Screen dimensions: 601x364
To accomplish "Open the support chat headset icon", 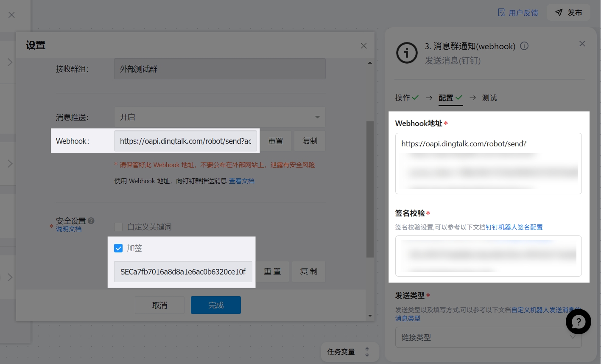I will coord(578,322).
